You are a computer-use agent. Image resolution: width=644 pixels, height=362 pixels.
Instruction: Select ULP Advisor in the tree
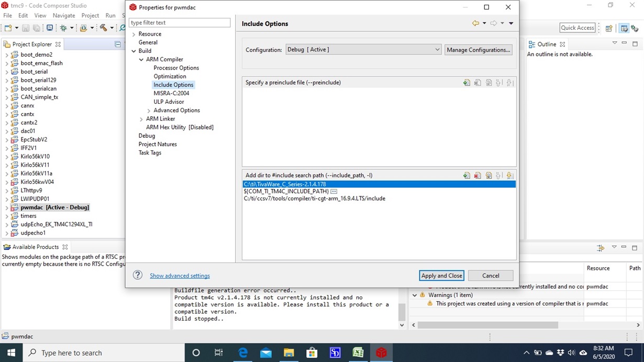click(x=169, y=102)
